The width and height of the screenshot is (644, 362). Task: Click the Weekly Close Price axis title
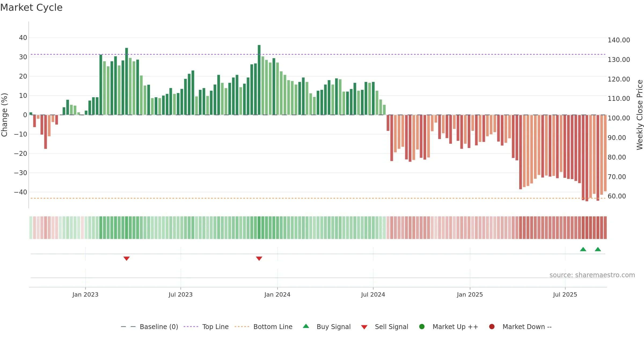pyautogui.click(x=640, y=115)
